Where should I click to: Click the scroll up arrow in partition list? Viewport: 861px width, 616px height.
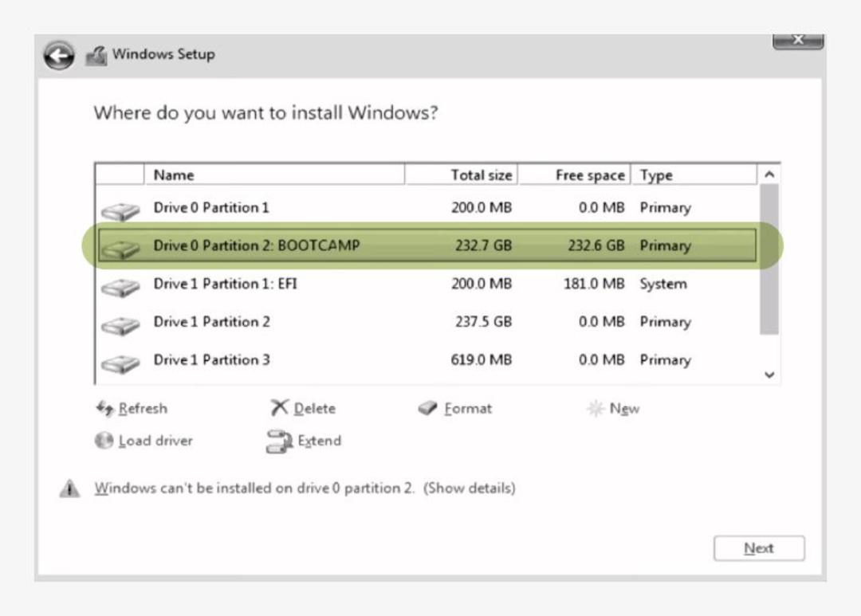[x=769, y=175]
